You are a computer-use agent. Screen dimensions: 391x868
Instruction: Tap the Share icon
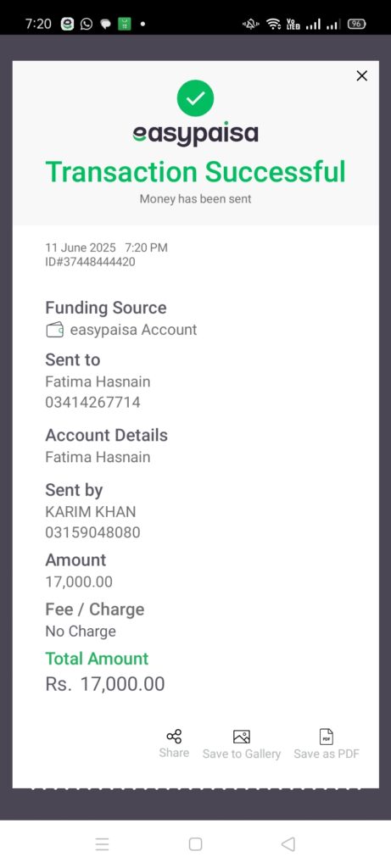pos(174,737)
